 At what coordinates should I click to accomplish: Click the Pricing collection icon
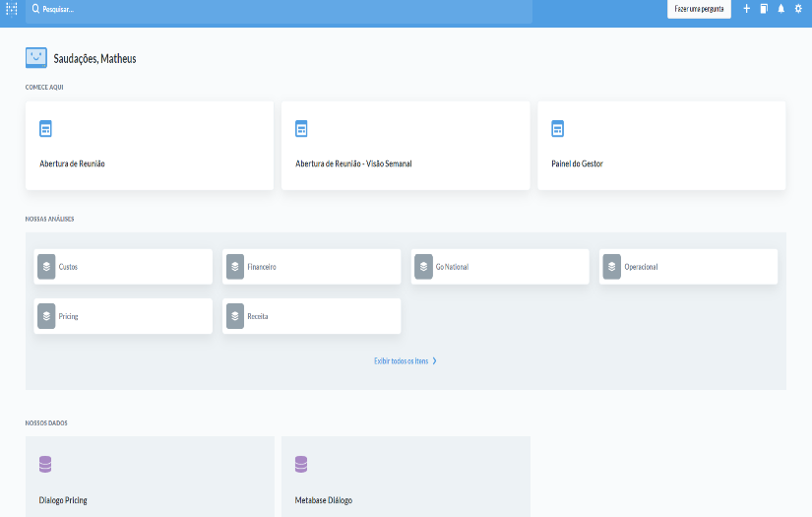point(46,316)
